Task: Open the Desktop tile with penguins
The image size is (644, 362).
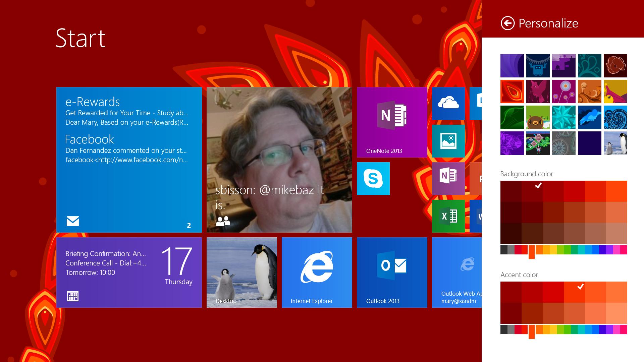Action: click(x=241, y=273)
